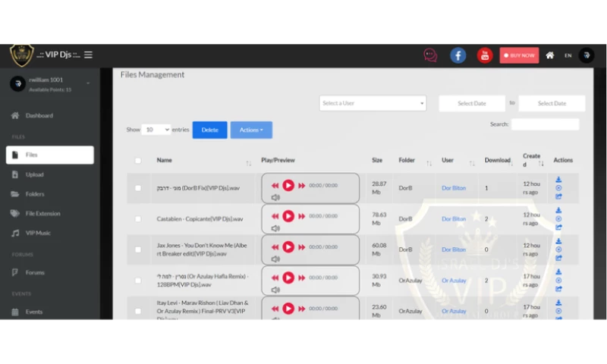
Task: Download the Or Azulay Hafla Remix file
Action: pyautogui.click(x=558, y=271)
